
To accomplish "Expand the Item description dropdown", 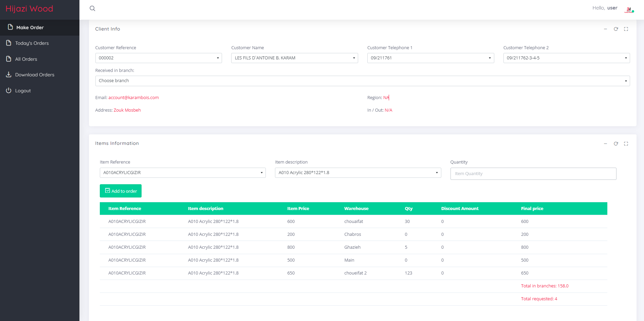I will (358, 173).
